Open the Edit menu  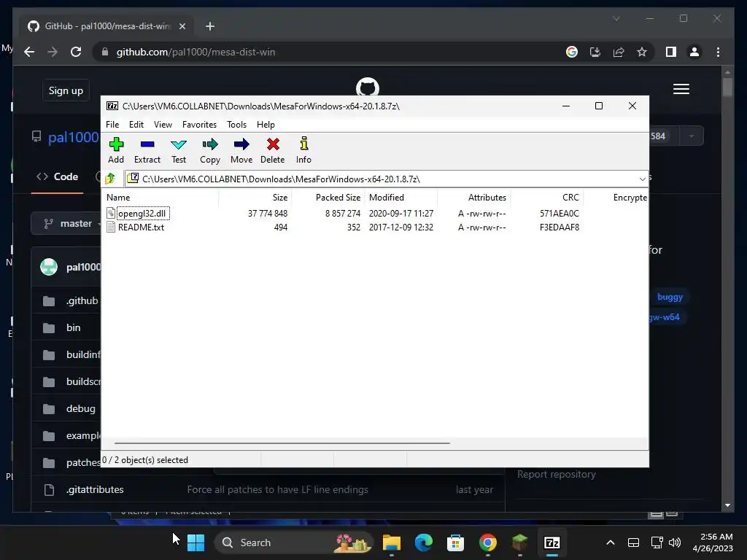pos(136,124)
